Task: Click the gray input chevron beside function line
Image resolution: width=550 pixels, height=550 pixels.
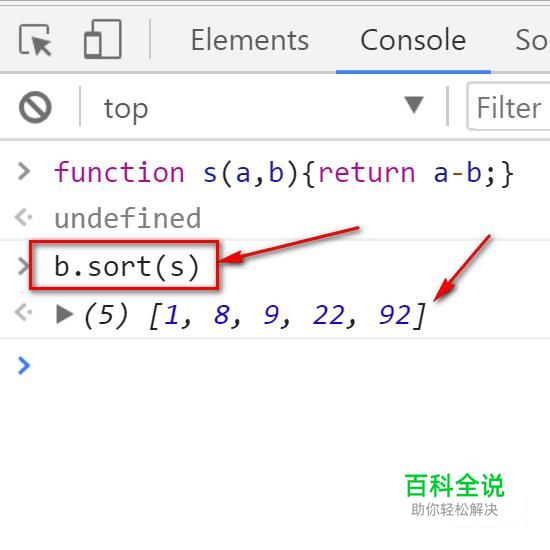Action: click(x=24, y=172)
